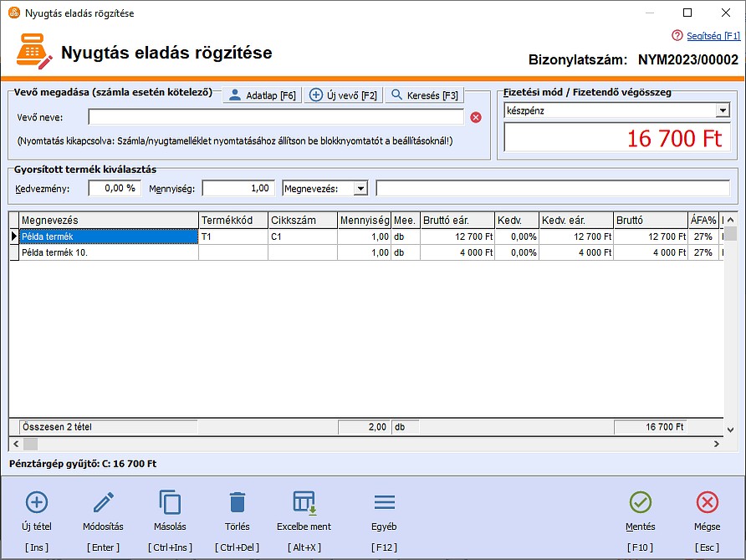Click the Keresés [F3] search button

pos(424,95)
